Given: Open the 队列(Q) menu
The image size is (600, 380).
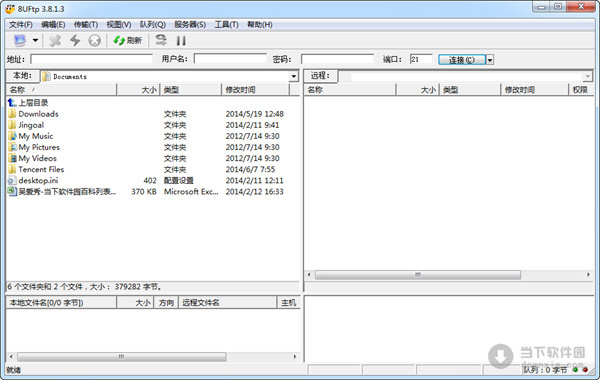Looking at the screenshot, I should (152, 24).
